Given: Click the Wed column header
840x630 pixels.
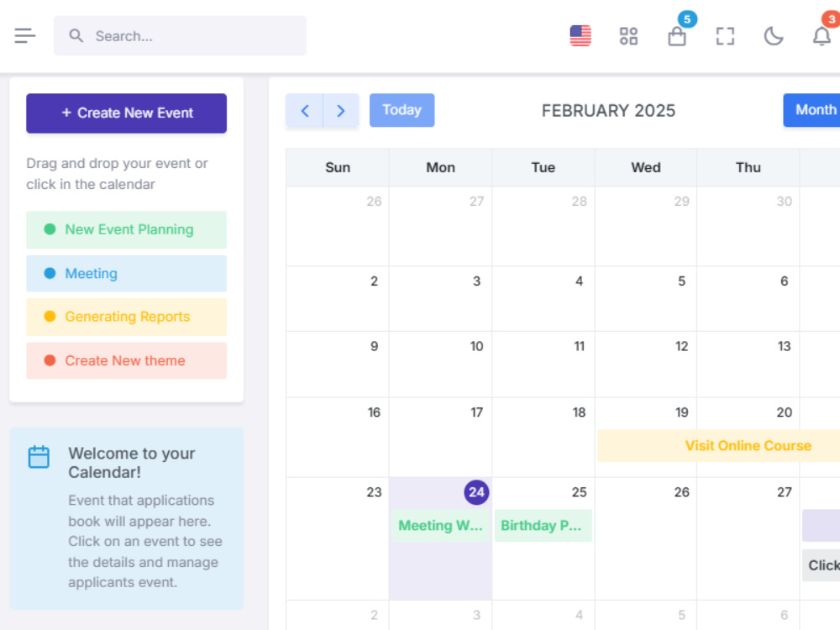Looking at the screenshot, I should click(x=645, y=168).
